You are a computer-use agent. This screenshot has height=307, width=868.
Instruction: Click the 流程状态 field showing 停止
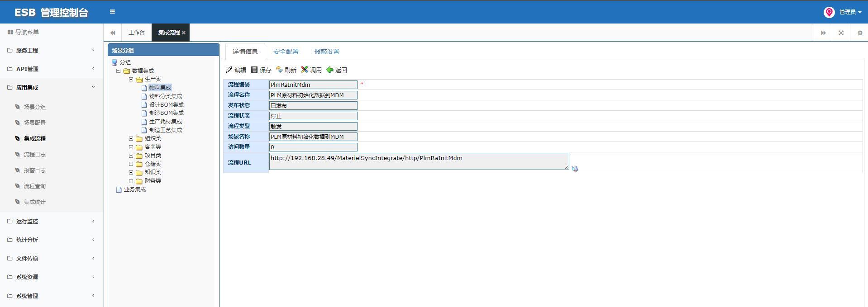313,116
